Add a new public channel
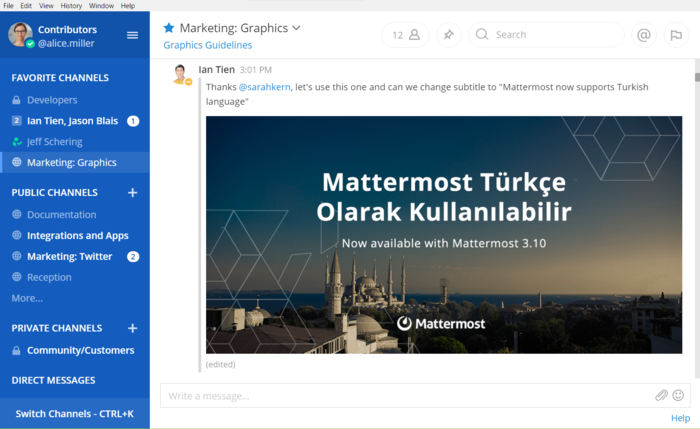The width and height of the screenshot is (700, 429). 133,192
